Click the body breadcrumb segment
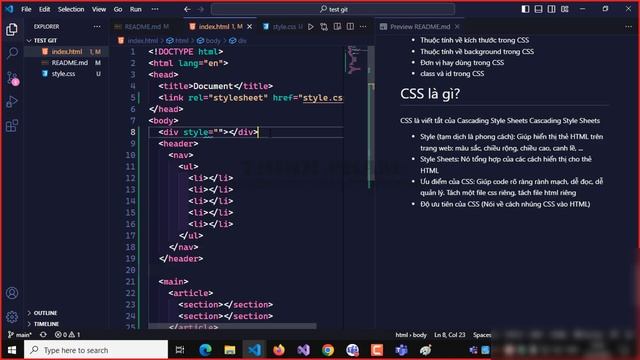Screen dimensions: 640x360 209,40
